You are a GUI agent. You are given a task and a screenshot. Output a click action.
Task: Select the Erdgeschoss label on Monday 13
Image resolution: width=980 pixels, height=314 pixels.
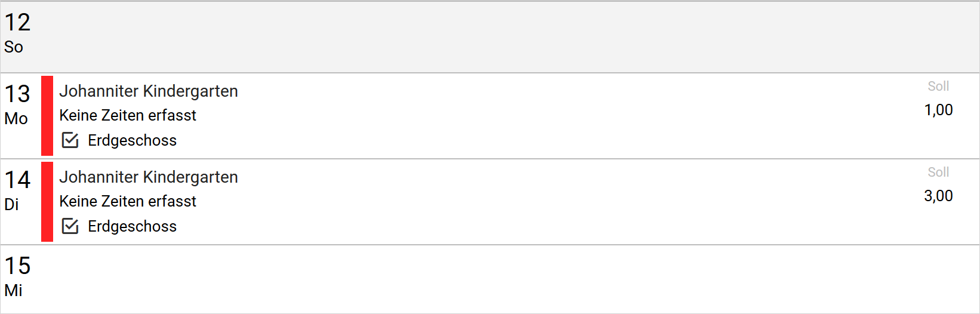click(x=132, y=140)
